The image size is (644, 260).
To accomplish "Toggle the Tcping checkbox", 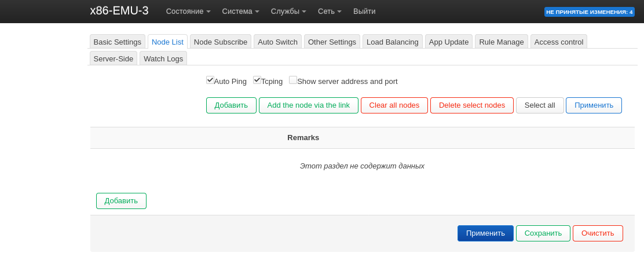I will [257, 80].
